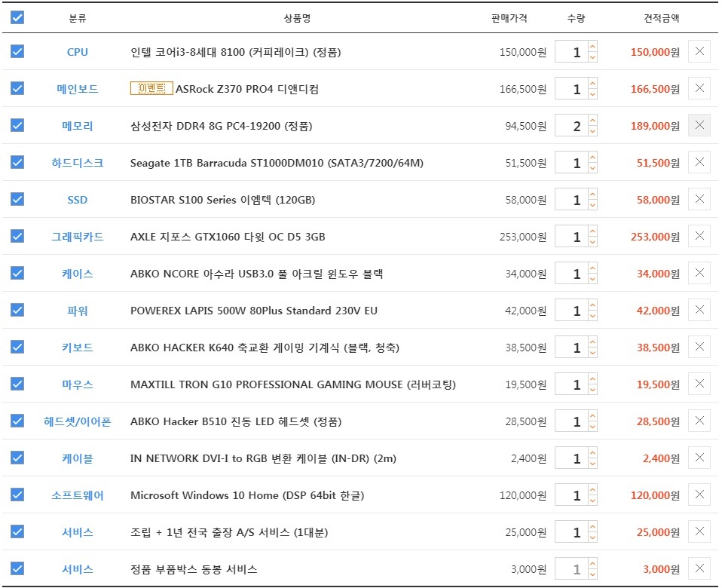Select product ABKO Hacker B510 진동 LED 헤드셋
Viewport: 722px width, 588px height.
(236, 421)
